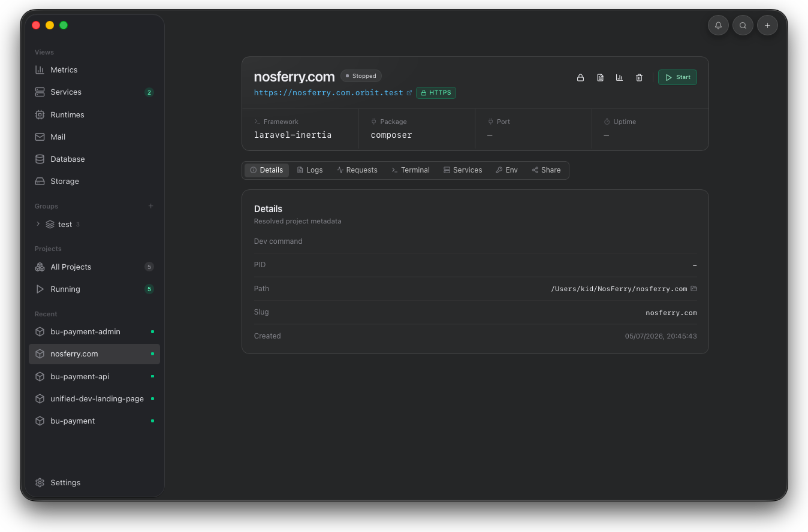
Task: Expand the test group chevron
Action: (38, 224)
